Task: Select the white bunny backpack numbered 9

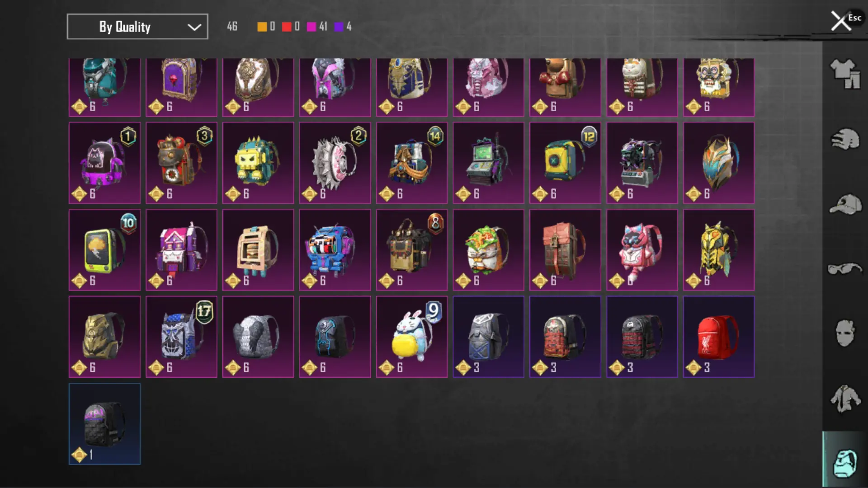Action: pyautogui.click(x=412, y=337)
